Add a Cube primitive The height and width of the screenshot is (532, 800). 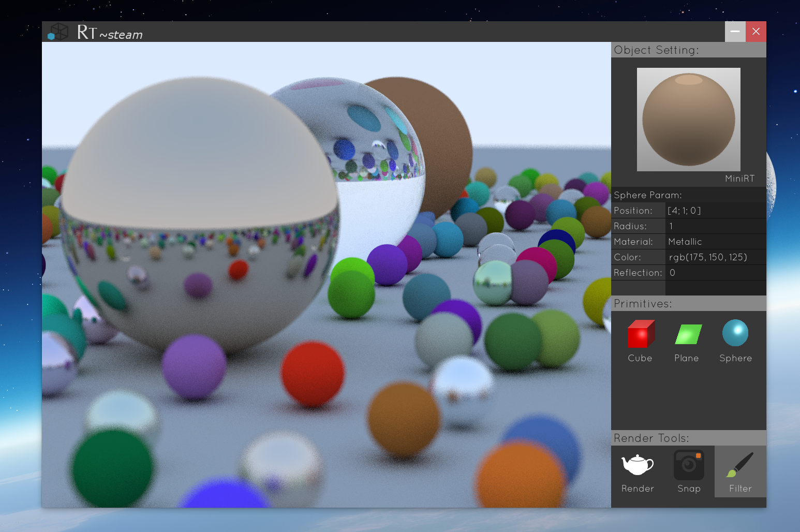point(640,341)
